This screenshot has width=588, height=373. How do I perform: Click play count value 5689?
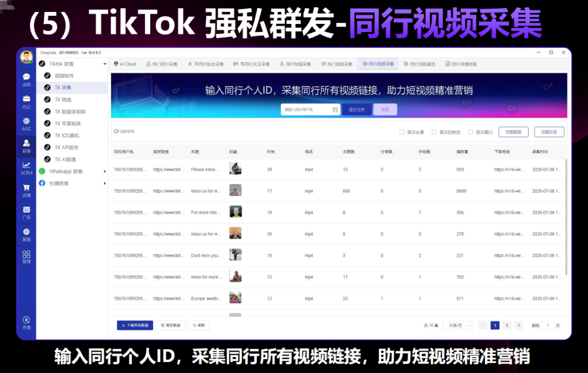[x=461, y=191]
